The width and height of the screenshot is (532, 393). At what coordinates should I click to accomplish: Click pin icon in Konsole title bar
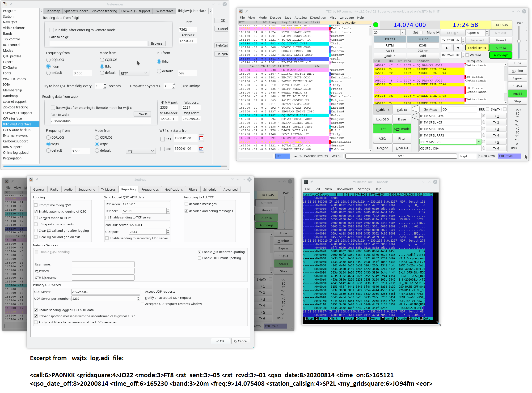pos(312,182)
